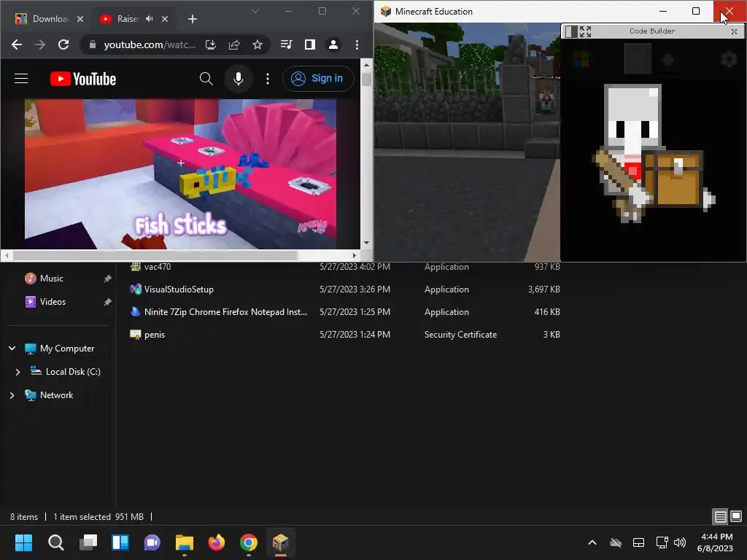Screen dimensions: 747x560
Task: Switch File Explorer to details view
Action: click(x=720, y=517)
